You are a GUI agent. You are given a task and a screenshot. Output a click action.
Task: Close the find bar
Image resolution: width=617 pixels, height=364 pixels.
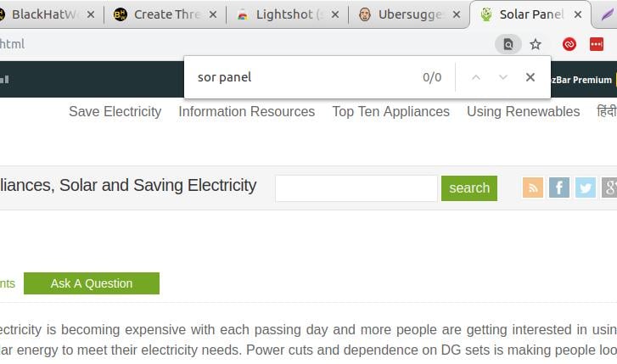point(530,77)
